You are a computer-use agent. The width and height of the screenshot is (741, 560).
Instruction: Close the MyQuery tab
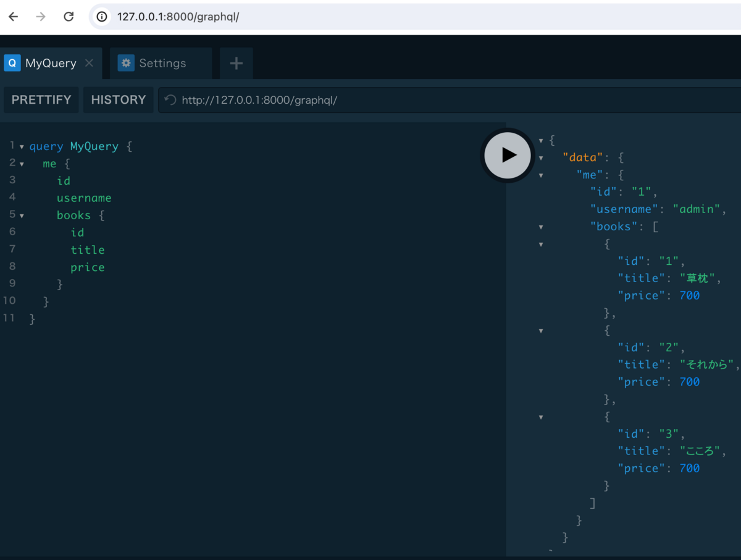click(x=89, y=63)
